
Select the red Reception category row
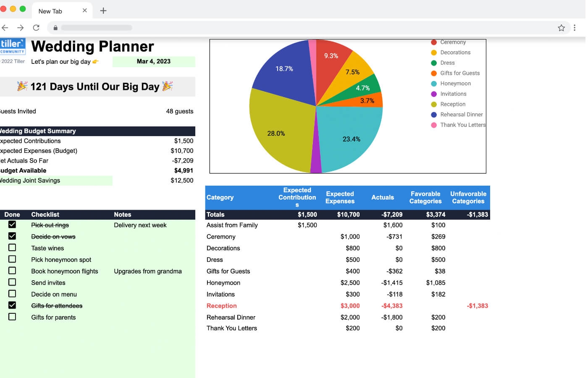pyautogui.click(x=222, y=306)
